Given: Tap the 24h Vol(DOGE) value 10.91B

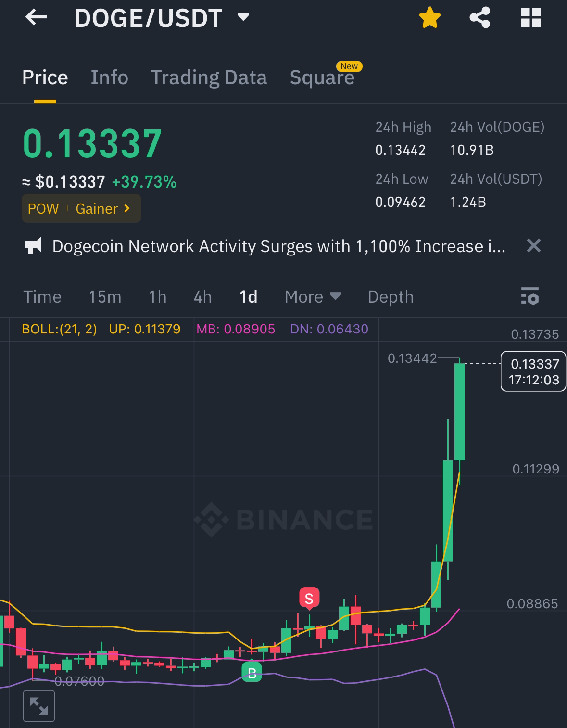Looking at the screenshot, I should pos(472,150).
